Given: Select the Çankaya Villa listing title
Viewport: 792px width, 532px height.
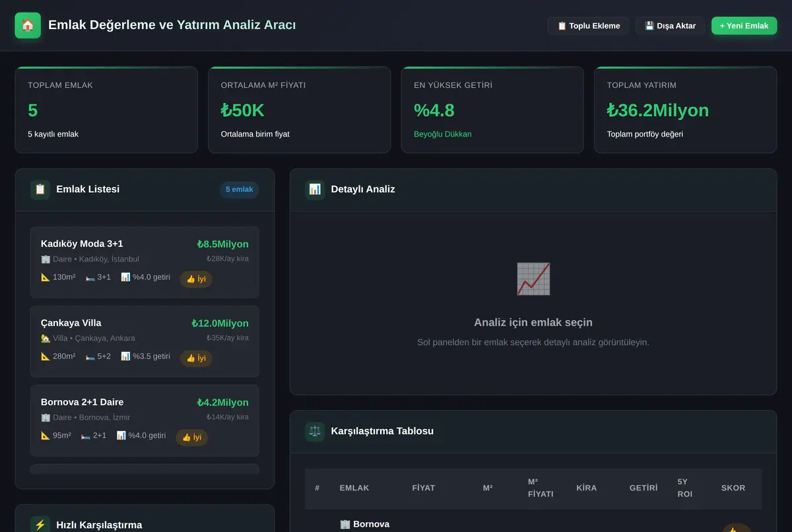Looking at the screenshot, I should click(71, 323).
